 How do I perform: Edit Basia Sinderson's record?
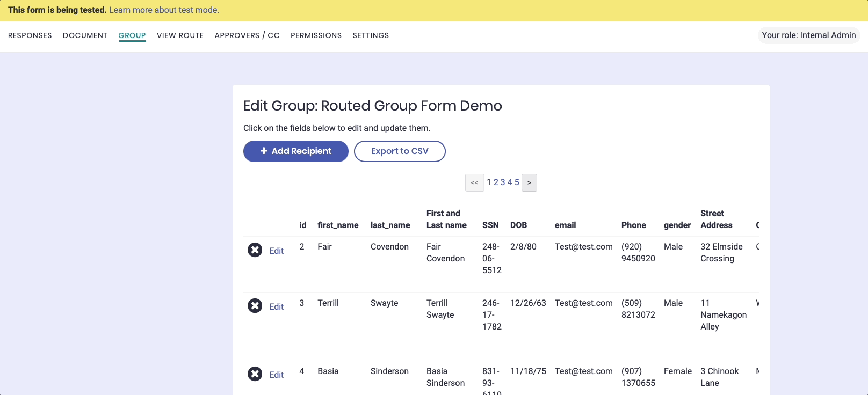point(276,375)
